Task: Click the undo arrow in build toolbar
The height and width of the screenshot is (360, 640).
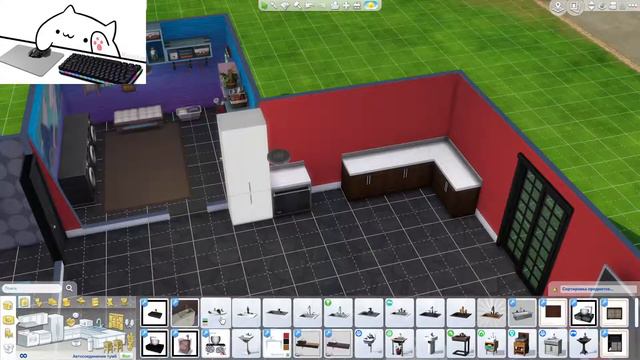Action: (x=309, y=5)
